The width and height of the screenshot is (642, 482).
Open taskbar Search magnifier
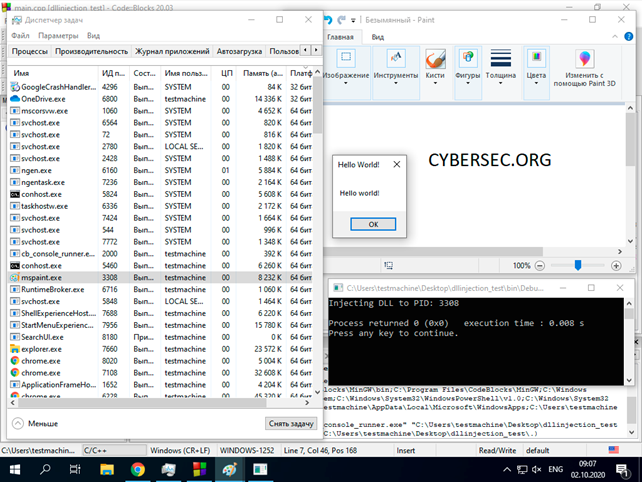point(45,469)
